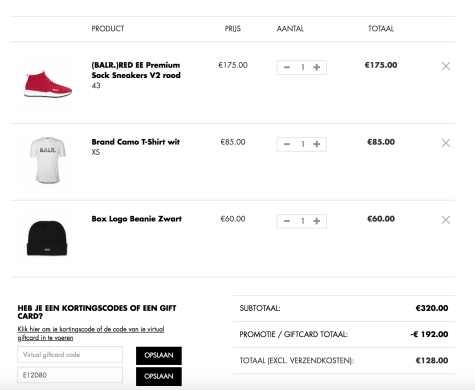The image size is (475, 390).
Task: Decrease quantity of Box Logo Beanie
Action: pos(287,221)
